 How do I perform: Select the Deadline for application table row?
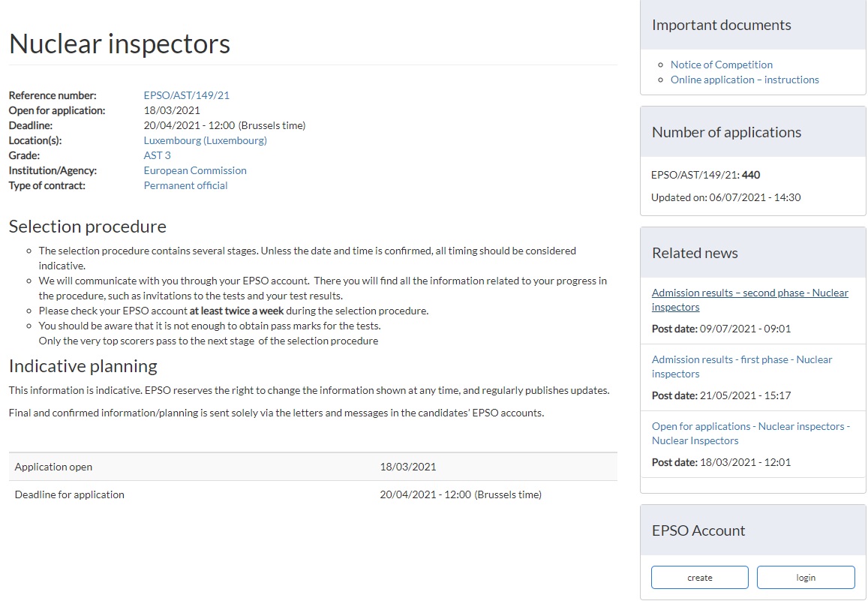[x=313, y=494]
